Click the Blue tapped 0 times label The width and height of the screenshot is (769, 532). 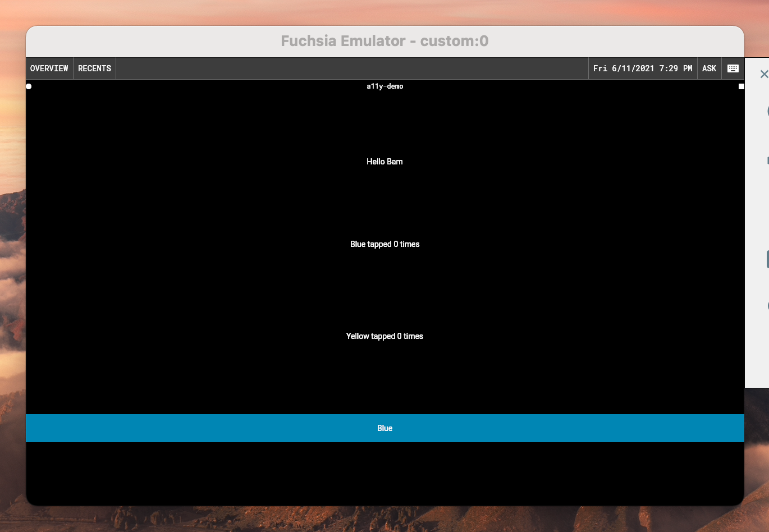pos(385,244)
